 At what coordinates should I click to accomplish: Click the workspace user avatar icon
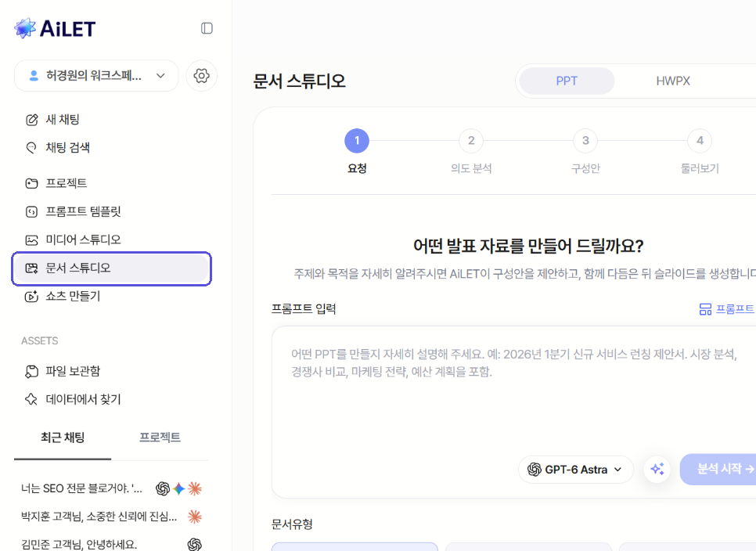tap(34, 76)
